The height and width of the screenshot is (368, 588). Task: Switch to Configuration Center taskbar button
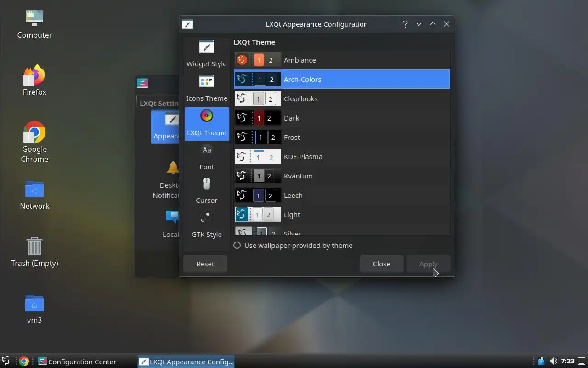pyautogui.click(x=85, y=361)
